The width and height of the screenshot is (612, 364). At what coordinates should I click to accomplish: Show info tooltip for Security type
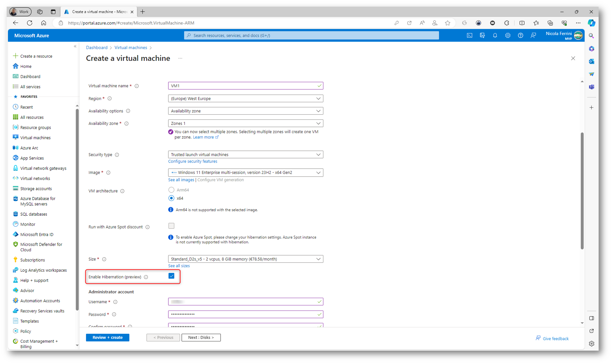pos(117,155)
